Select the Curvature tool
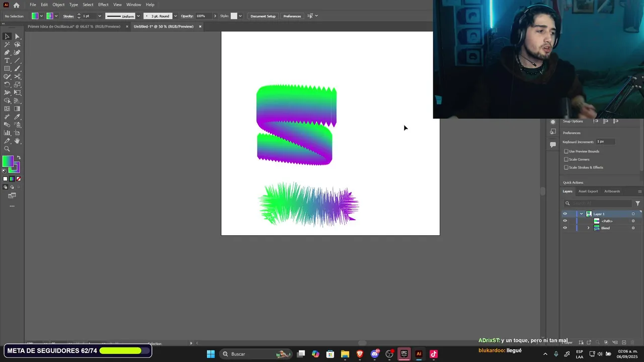The width and height of the screenshot is (644, 362). click(x=17, y=52)
